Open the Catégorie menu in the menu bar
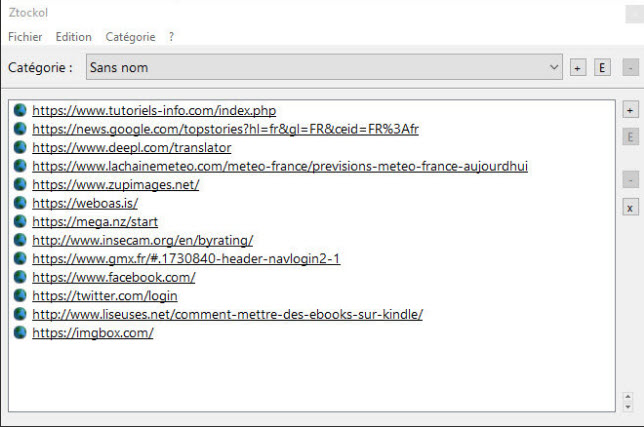The width and height of the screenshot is (644, 427). point(130,37)
